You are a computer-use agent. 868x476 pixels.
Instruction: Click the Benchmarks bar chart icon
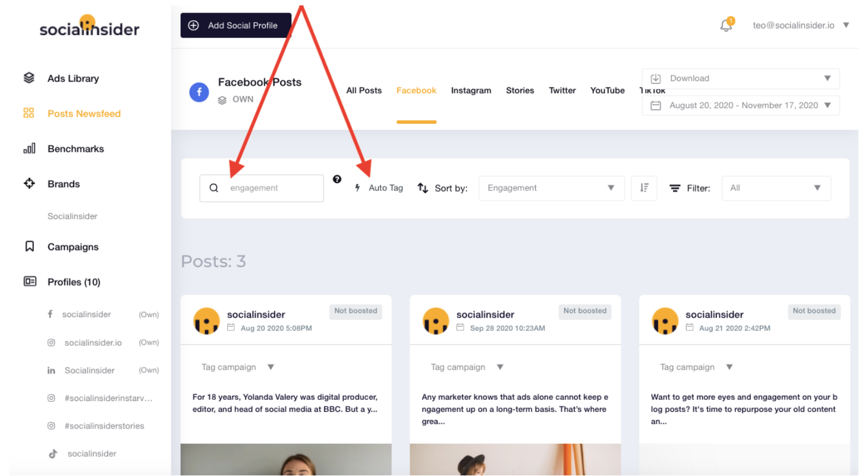tap(29, 148)
